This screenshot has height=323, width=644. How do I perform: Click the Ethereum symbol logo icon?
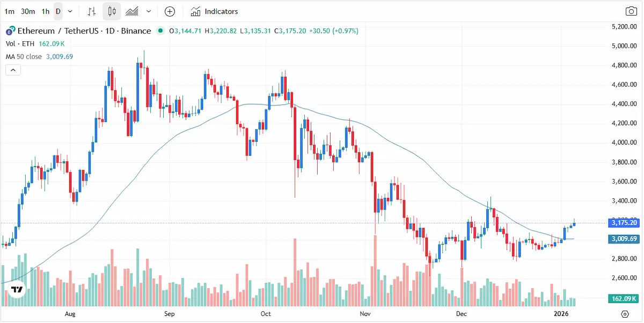(10, 31)
